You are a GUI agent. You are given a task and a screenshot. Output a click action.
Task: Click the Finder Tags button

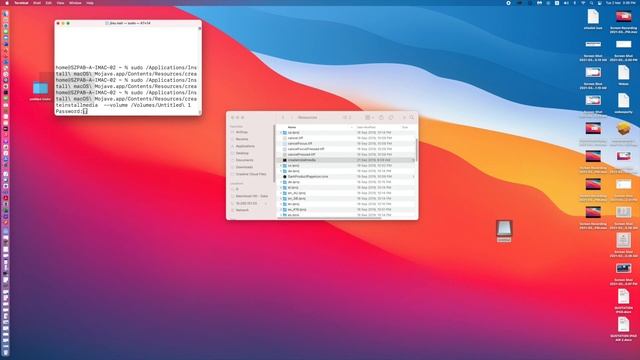click(391, 118)
